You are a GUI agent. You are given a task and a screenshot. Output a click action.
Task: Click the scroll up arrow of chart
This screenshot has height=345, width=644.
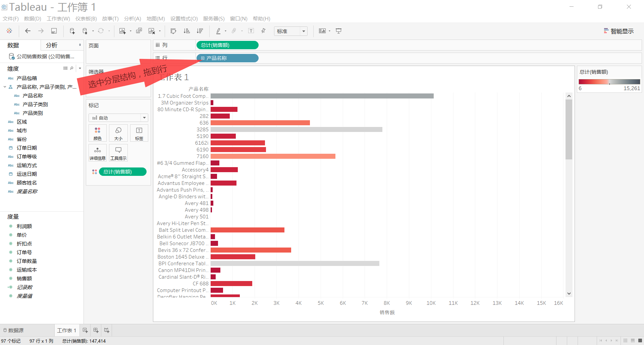tap(569, 96)
